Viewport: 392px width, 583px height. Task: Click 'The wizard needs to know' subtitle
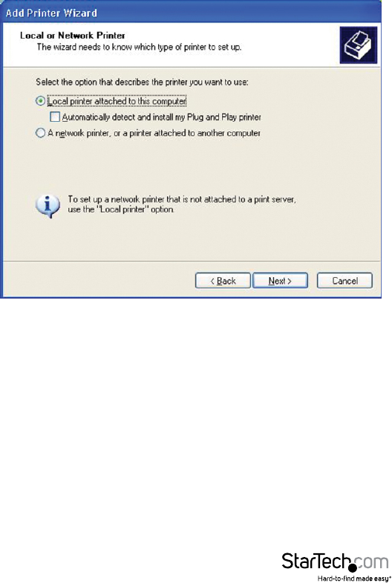(139, 48)
